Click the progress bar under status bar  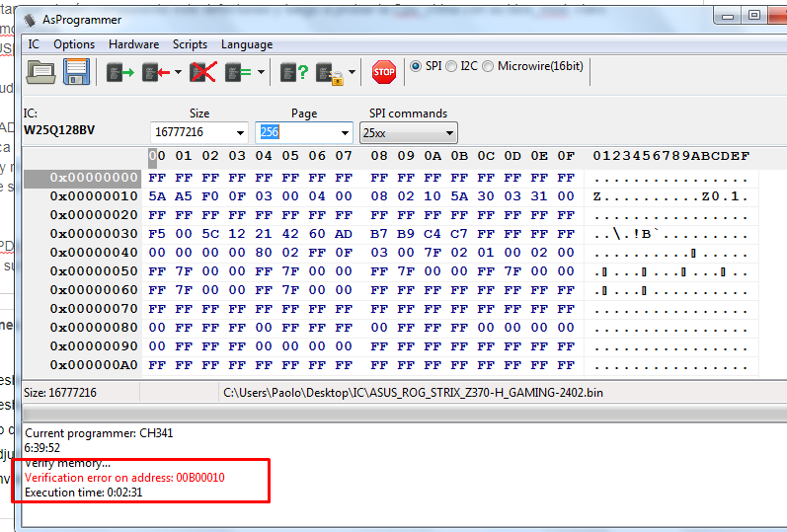pyautogui.click(x=405, y=415)
